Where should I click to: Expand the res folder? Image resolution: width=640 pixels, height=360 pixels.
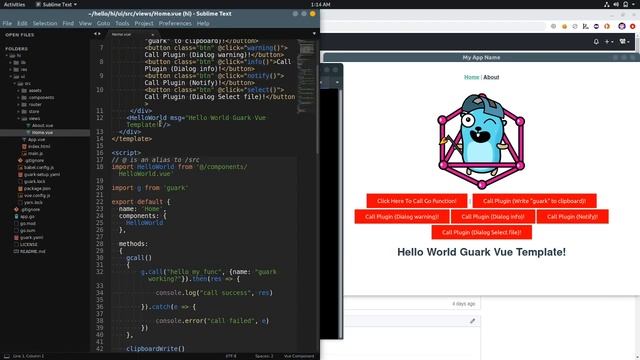[x=11, y=69]
